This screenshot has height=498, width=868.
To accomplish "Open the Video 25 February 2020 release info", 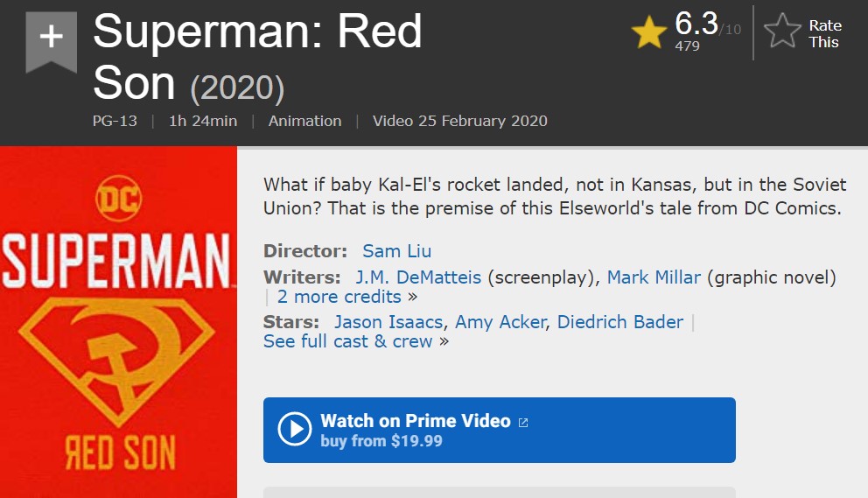I will 459,121.
